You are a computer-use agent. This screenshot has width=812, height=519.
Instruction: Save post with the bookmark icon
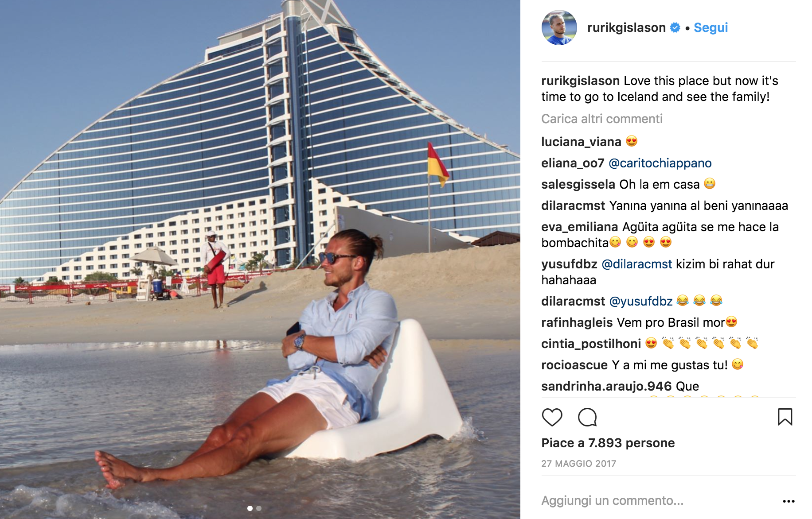[x=785, y=417]
